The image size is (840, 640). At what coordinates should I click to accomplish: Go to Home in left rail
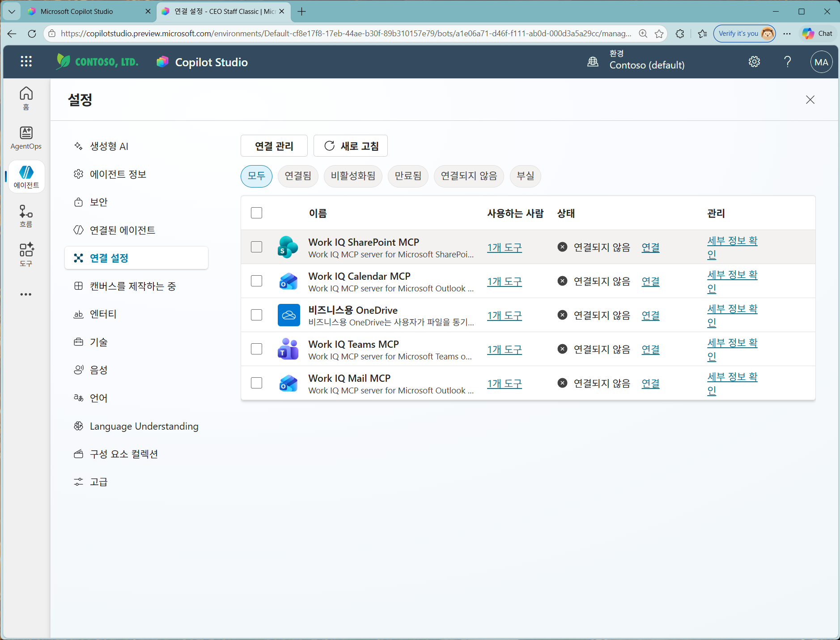[x=26, y=98]
